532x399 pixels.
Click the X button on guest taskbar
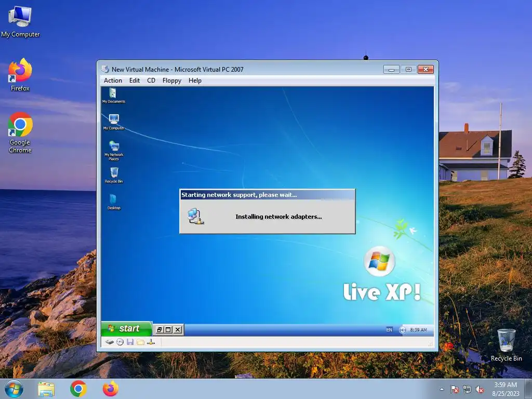(x=178, y=329)
